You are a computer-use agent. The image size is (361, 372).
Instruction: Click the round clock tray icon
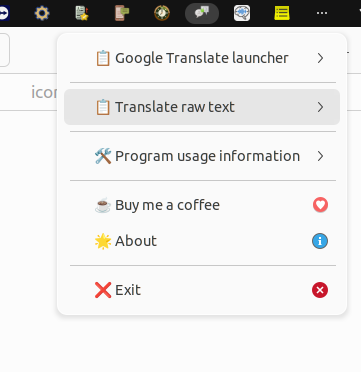162,13
